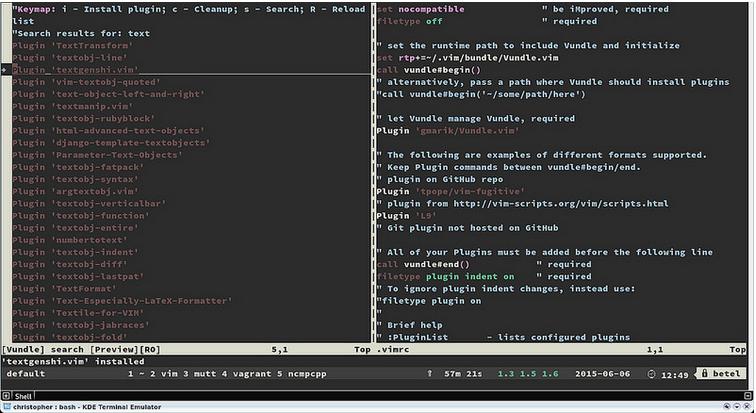756x413 pixels.
Task: Switch to tmux window 2 vim
Action: pyautogui.click(x=163, y=373)
